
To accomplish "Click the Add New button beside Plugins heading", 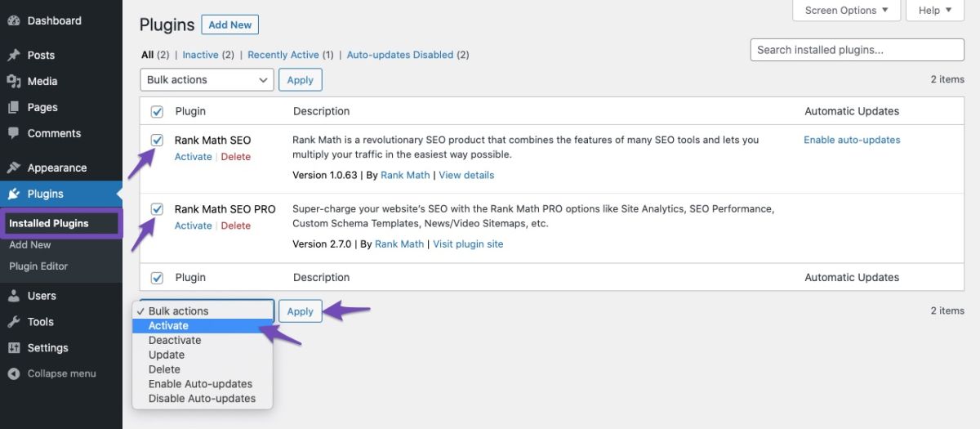I will tap(230, 25).
